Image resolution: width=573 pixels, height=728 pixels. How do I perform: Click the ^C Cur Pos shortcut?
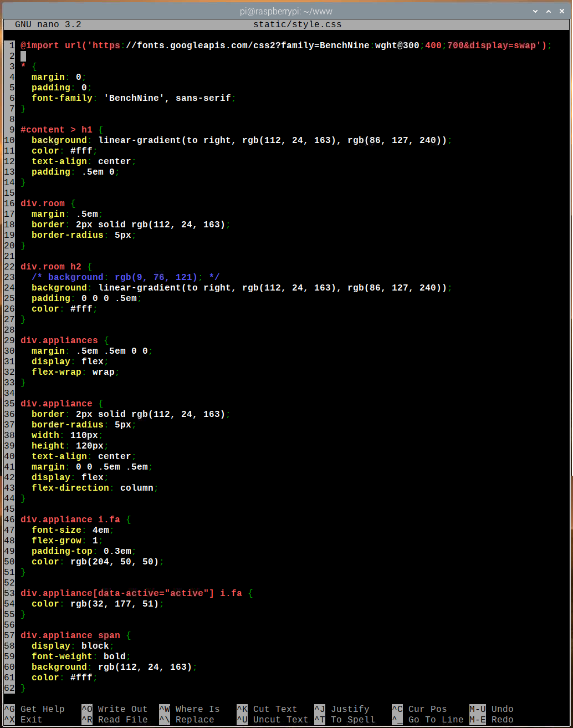pos(419,709)
